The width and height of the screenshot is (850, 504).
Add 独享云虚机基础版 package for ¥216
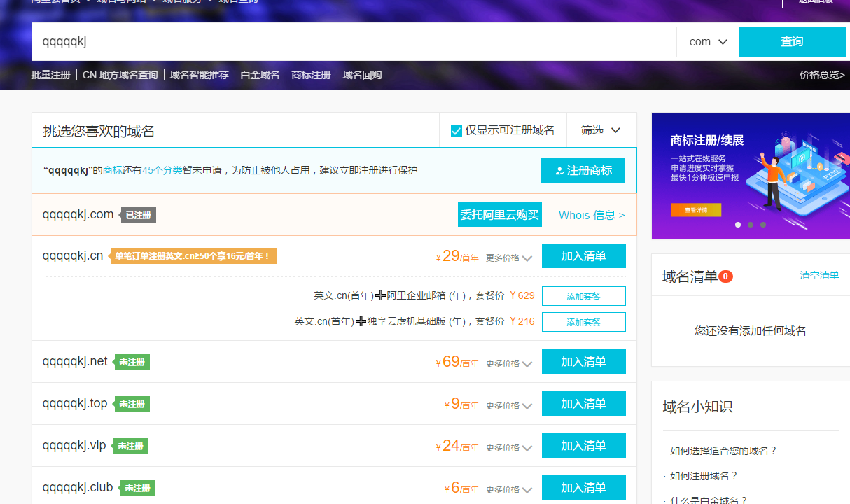(x=584, y=322)
